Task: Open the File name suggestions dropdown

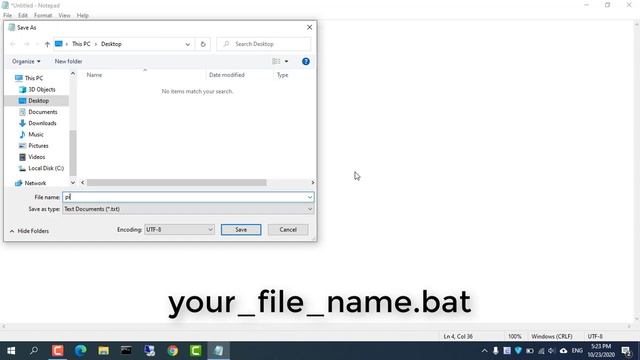Action: 310,197
